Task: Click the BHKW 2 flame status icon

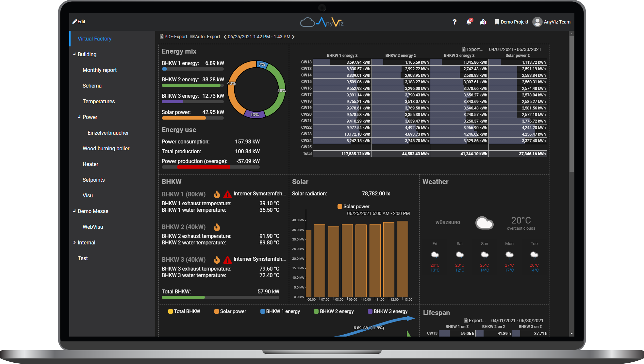Action: pyautogui.click(x=217, y=227)
